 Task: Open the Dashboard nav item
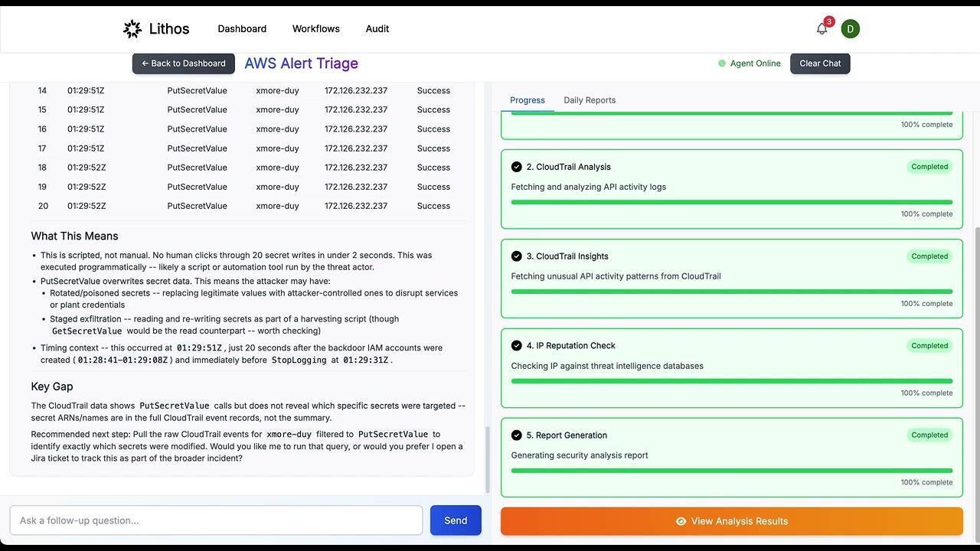pos(242,29)
